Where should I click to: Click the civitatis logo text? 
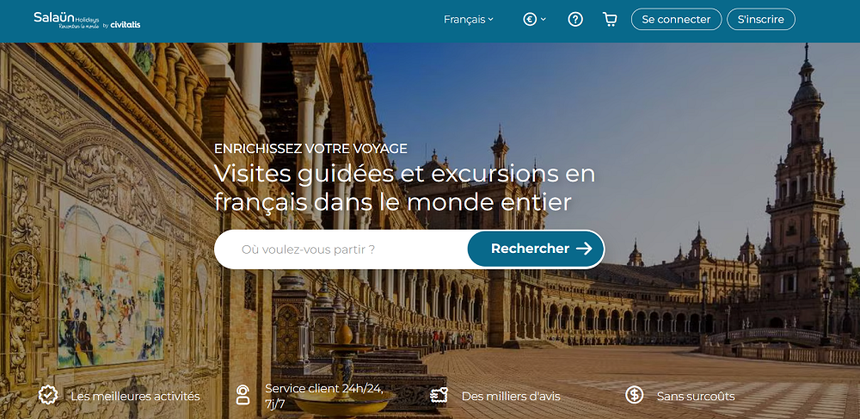(x=125, y=24)
